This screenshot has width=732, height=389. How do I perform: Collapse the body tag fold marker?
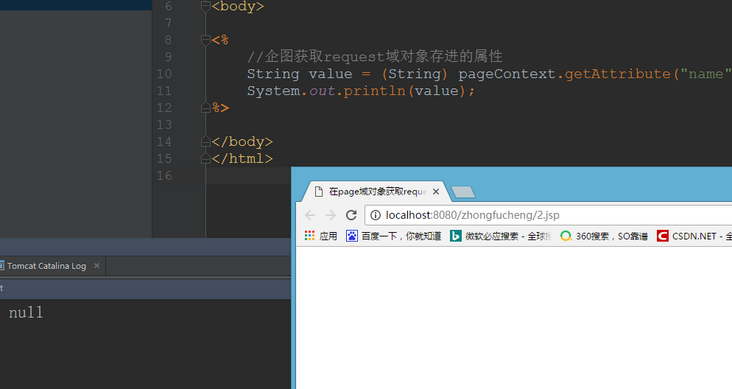point(205,7)
